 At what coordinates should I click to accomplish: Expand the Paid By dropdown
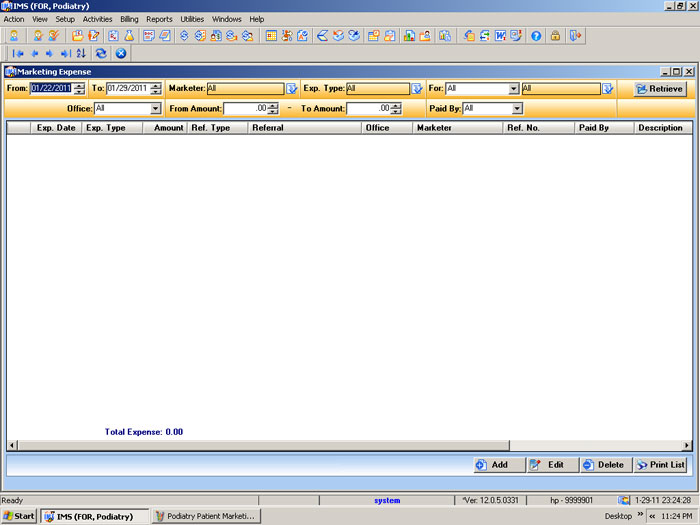[x=517, y=108]
